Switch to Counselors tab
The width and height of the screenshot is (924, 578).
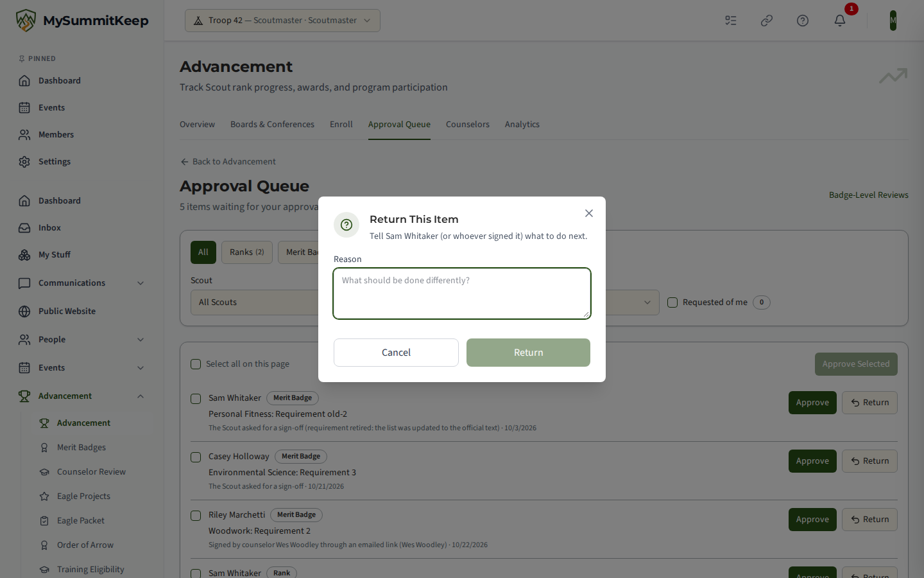click(x=468, y=125)
